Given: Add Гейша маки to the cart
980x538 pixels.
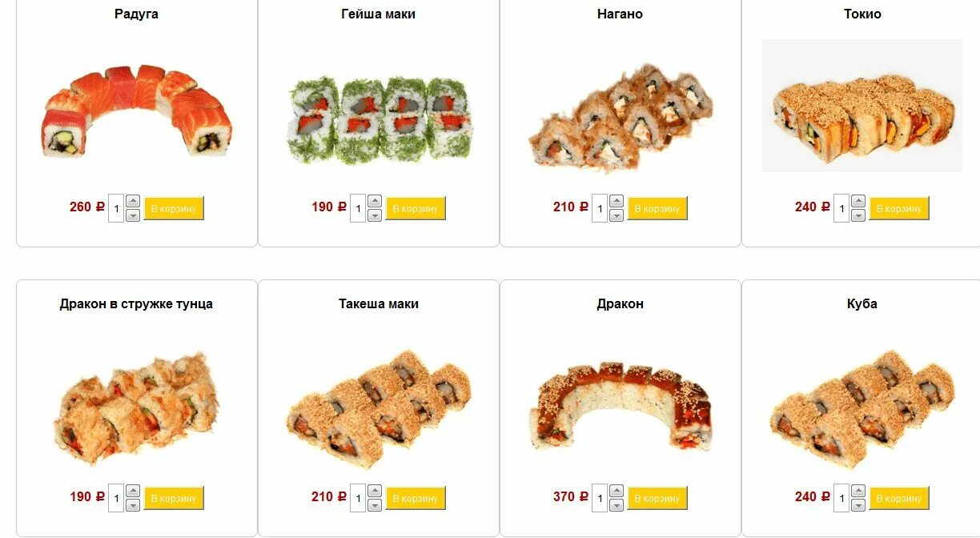Looking at the screenshot, I should click(x=416, y=208).
